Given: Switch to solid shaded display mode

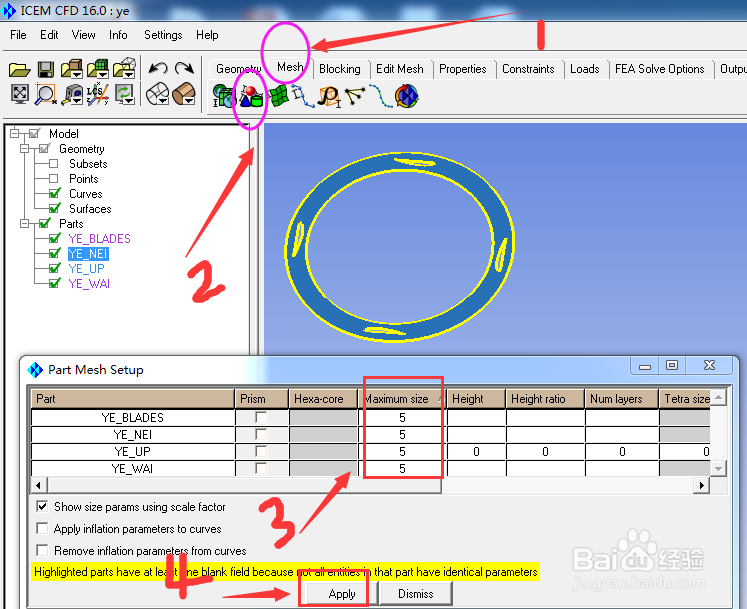Looking at the screenshot, I should click(183, 94).
